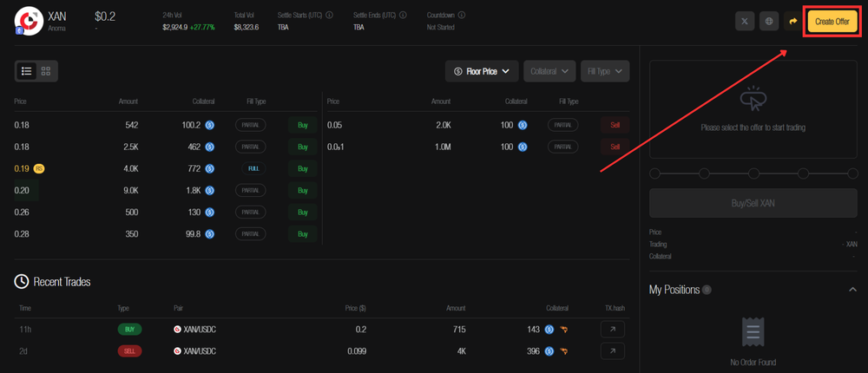Click the info icon beside Settle Starts

[x=330, y=15]
